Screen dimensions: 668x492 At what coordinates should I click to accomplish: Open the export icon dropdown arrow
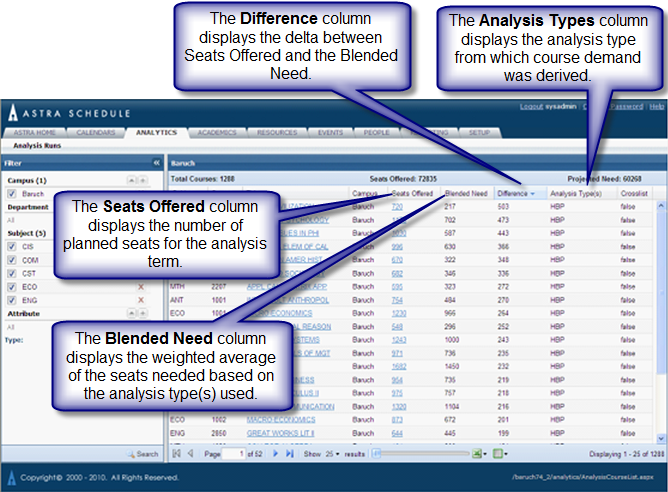coord(485,454)
